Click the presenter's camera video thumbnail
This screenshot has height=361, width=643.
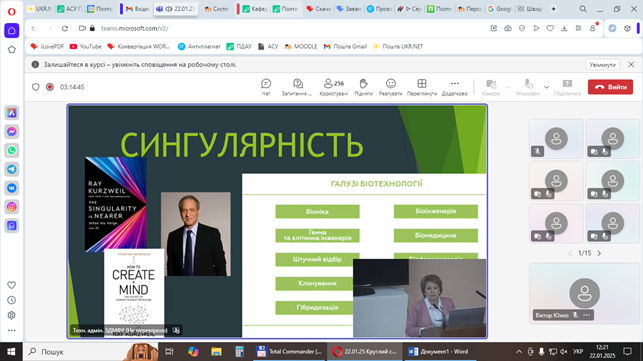(420, 298)
